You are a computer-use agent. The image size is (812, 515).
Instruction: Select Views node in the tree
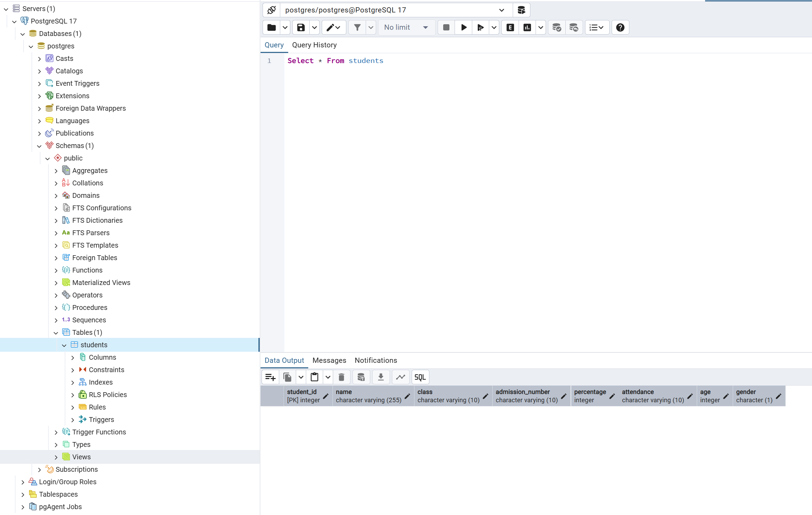coord(81,457)
